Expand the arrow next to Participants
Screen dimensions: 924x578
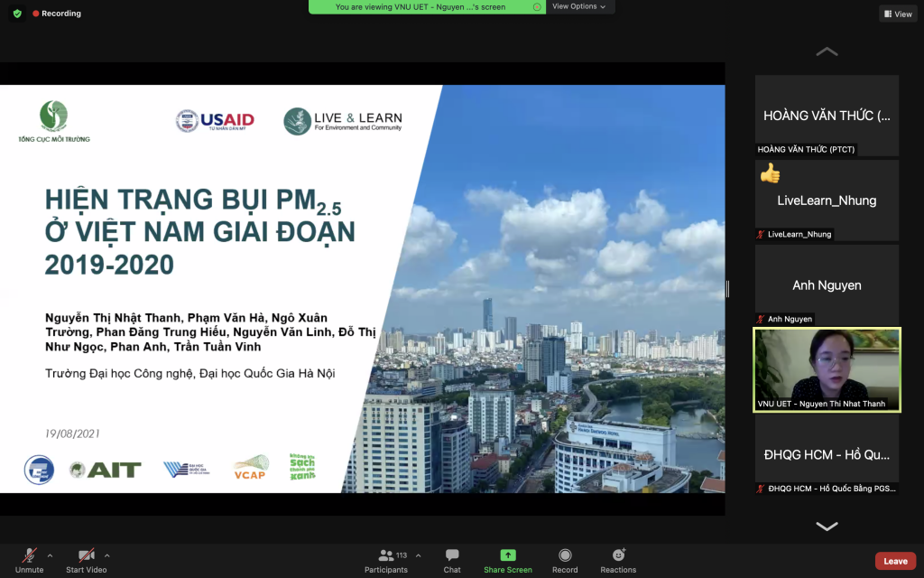tap(418, 555)
